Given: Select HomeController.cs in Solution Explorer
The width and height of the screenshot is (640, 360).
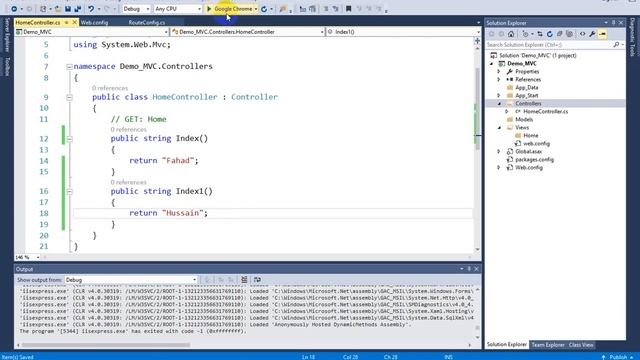Looking at the screenshot, I should pyautogui.click(x=545, y=111).
